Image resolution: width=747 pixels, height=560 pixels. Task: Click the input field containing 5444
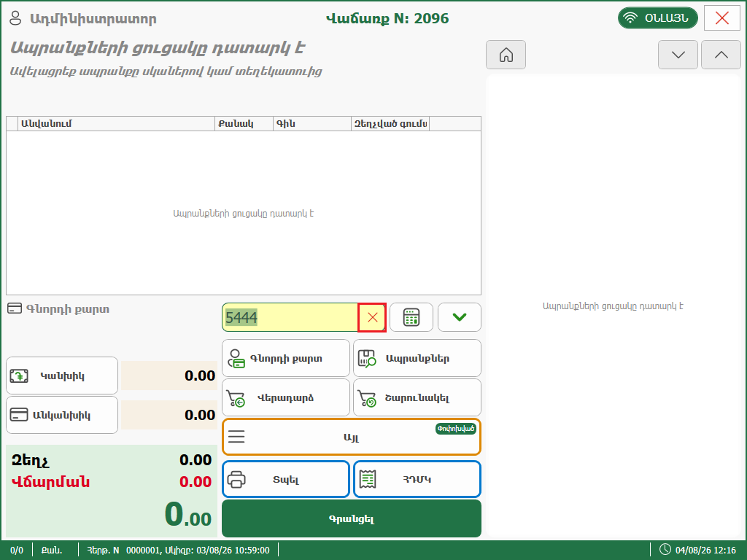point(290,317)
